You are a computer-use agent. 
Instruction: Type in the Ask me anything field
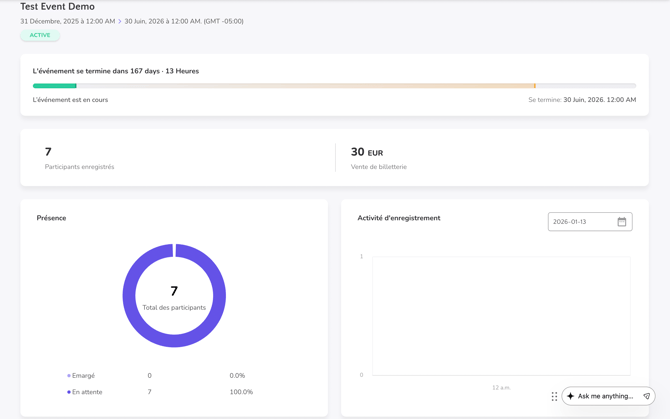pos(606,396)
